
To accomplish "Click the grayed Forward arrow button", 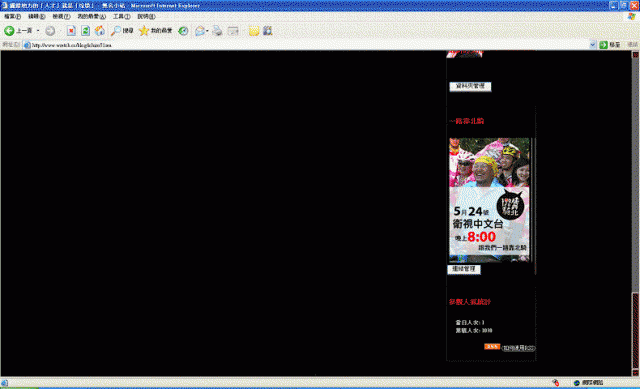I will (x=50, y=31).
